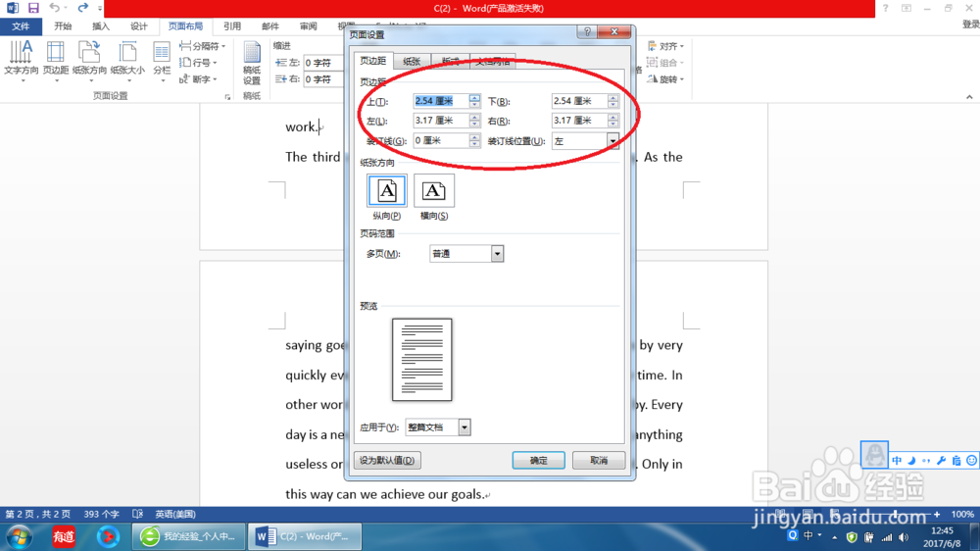Open the Align (对齐) menu in ribbon

(665, 46)
